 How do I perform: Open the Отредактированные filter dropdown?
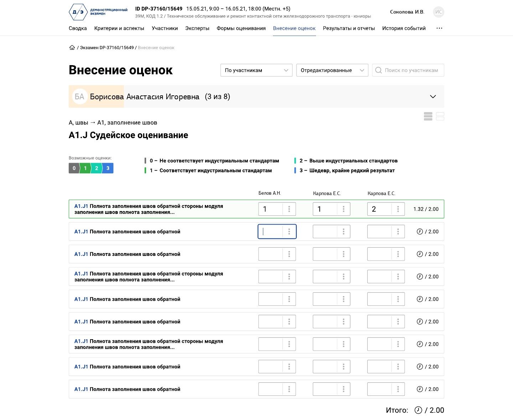(x=332, y=70)
